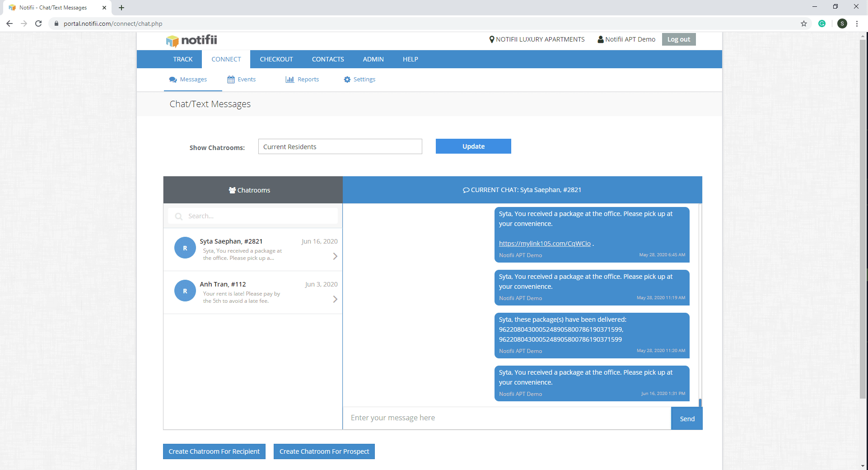Open the Grammarly extension icon

[821, 23]
